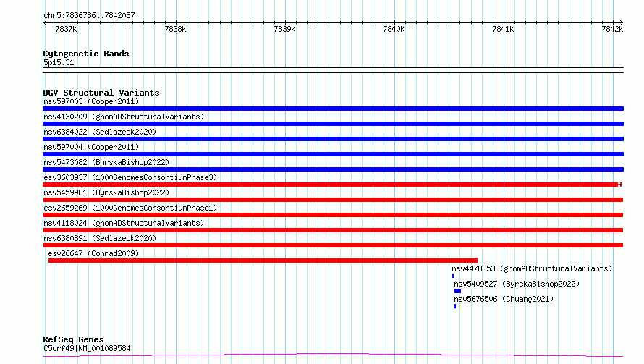Open variant nsv5459981 (ByrskaBishop2022) label
Image resolution: width=644 pixels, height=364 pixels.
click(106, 192)
